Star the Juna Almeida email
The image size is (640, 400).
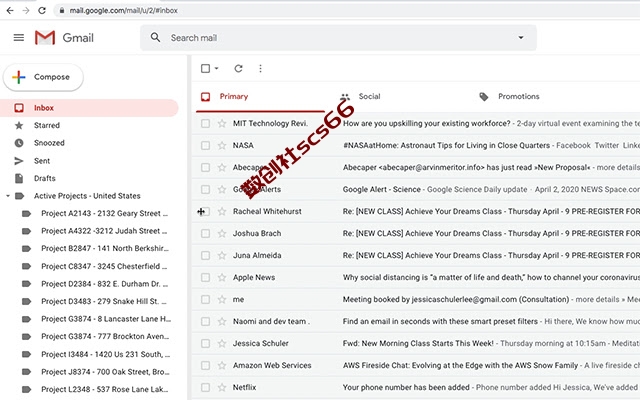tap(222, 256)
